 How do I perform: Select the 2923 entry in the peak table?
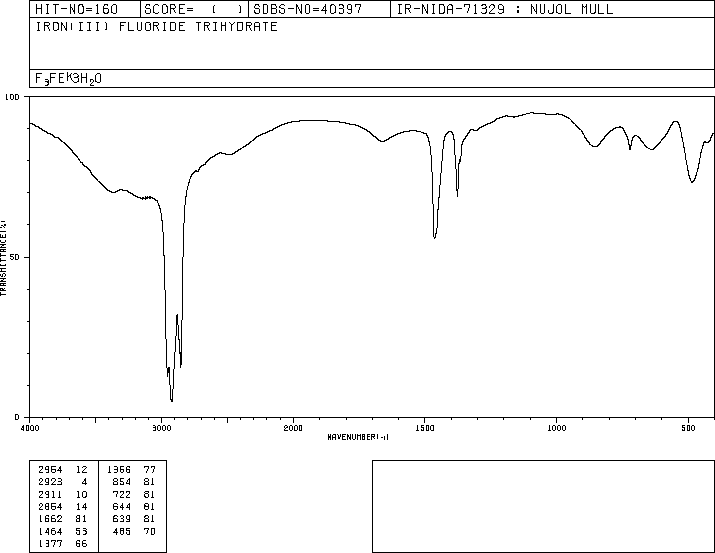tap(50, 482)
